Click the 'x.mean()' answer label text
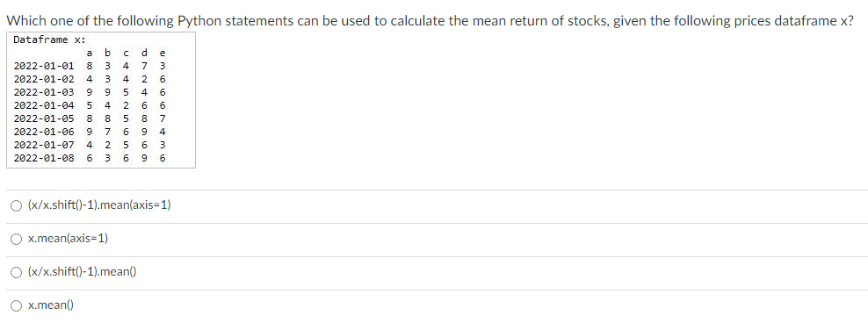 click(50, 305)
